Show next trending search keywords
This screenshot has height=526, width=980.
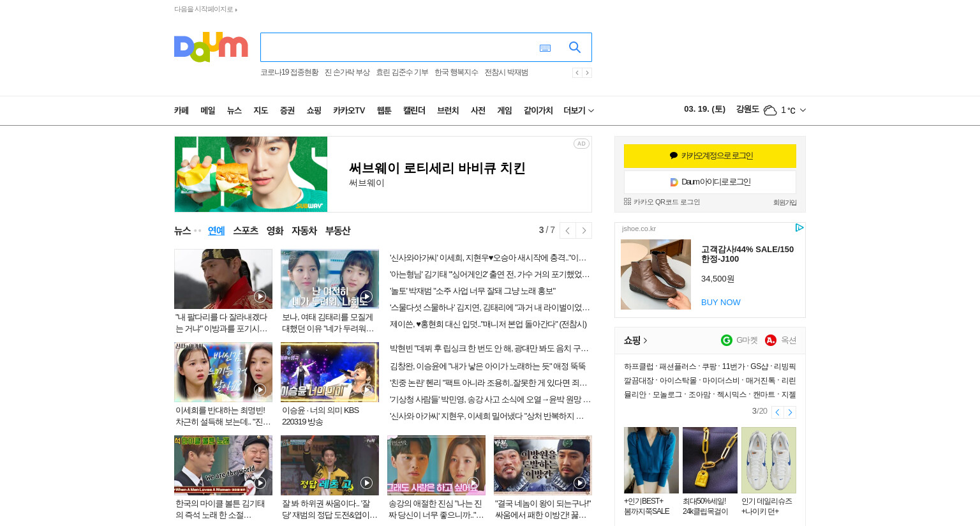pyautogui.click(x=587, y=73)
